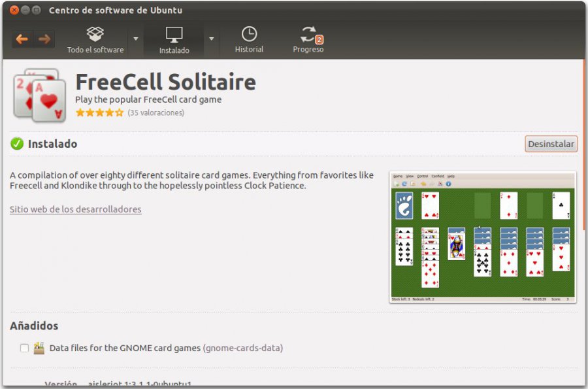The image size is (588, 389).
Task: Go forward with the right arrow button
Action: click(44, 39)
